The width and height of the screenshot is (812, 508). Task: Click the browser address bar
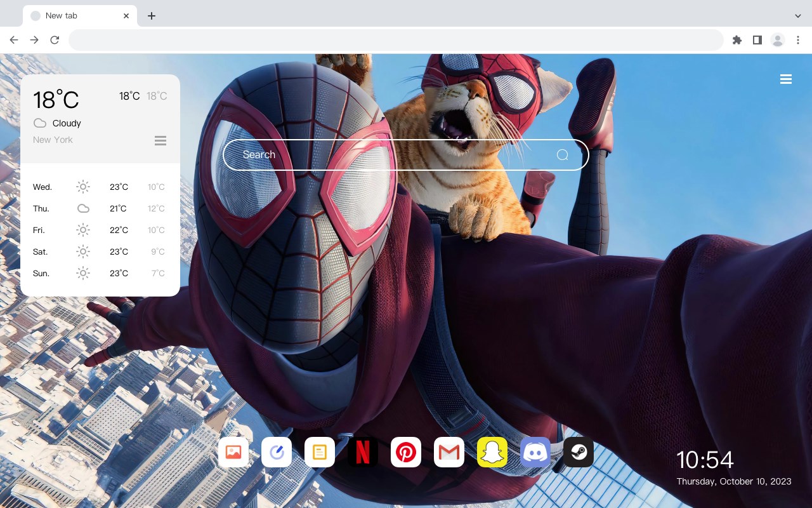(x=396, y=40)
